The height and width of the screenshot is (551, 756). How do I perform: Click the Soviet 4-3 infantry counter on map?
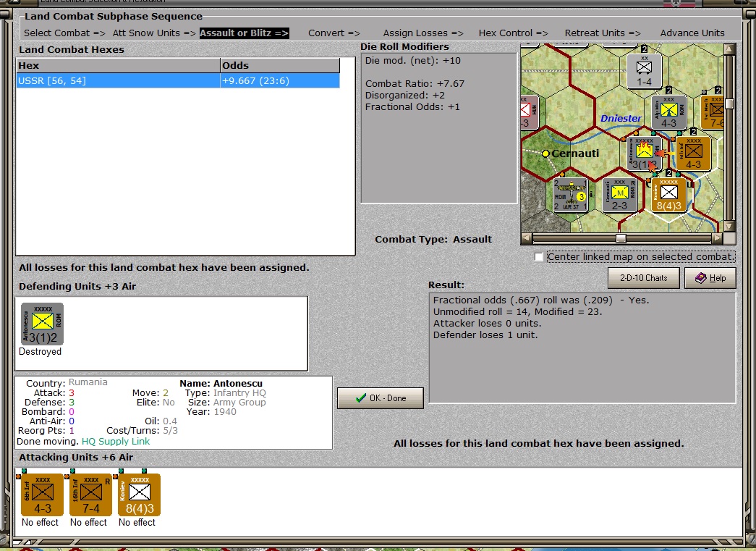[x=693, y=153]
